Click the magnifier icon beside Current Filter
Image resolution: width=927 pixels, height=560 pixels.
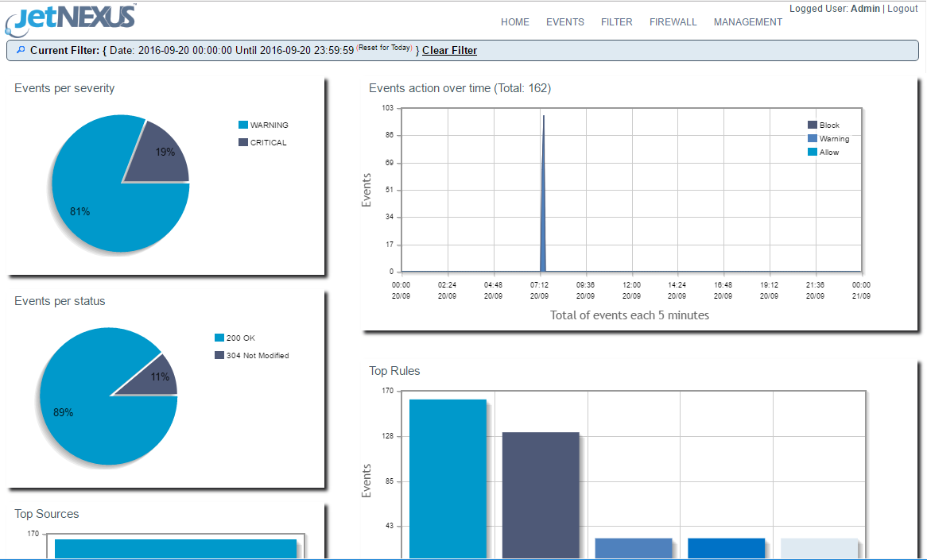tap(21, 50)
